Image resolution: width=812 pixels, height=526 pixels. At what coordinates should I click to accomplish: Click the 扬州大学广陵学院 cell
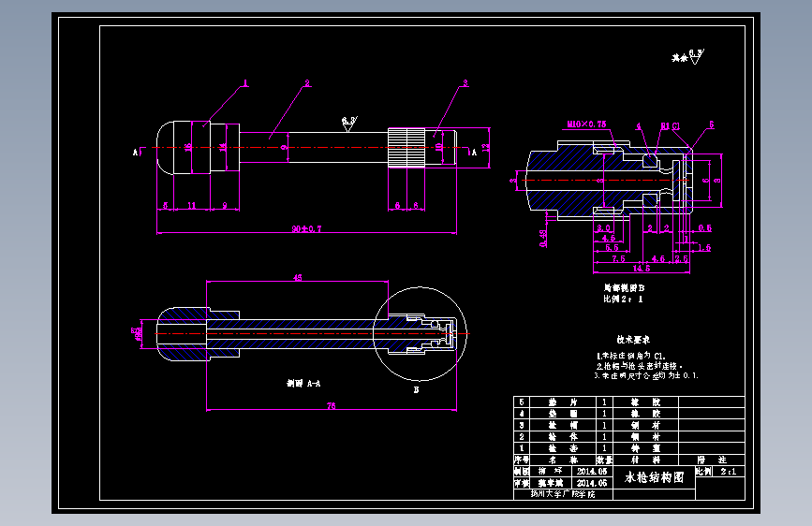(x=563, y=494)
